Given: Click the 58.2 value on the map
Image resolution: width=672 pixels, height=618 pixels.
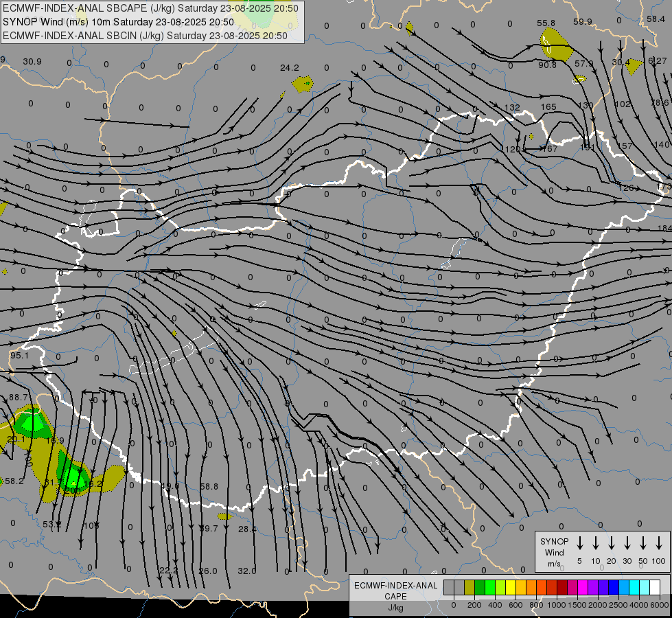Looking at the screenshot, I should 14,481.
